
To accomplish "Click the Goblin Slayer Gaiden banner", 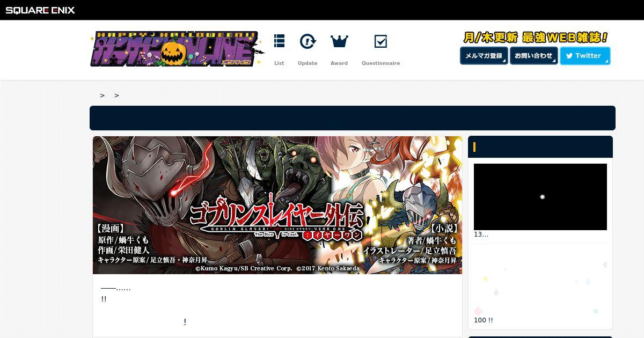I will pyautogui.click(x=277, y=205).
